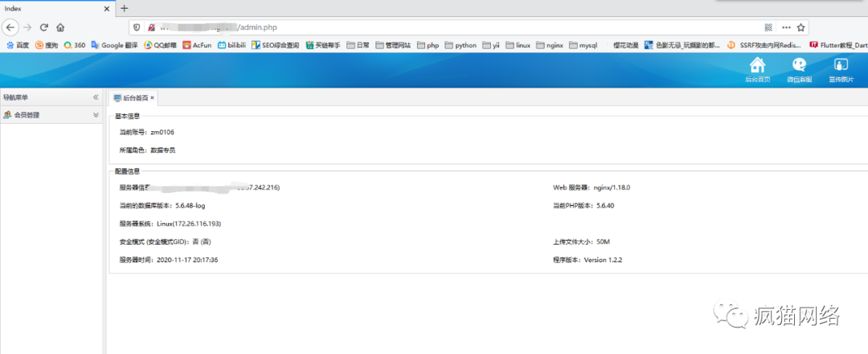Open the 百度 bookmark

click(x=17, y=45)
